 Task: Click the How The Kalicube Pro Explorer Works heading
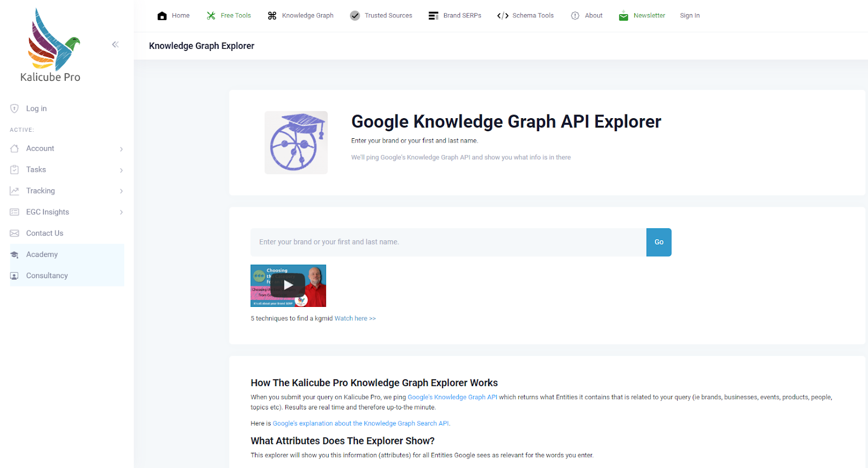374,383
